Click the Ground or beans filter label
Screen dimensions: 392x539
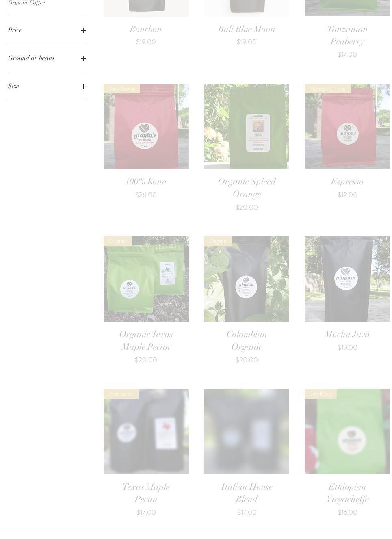tap(31, 58)
